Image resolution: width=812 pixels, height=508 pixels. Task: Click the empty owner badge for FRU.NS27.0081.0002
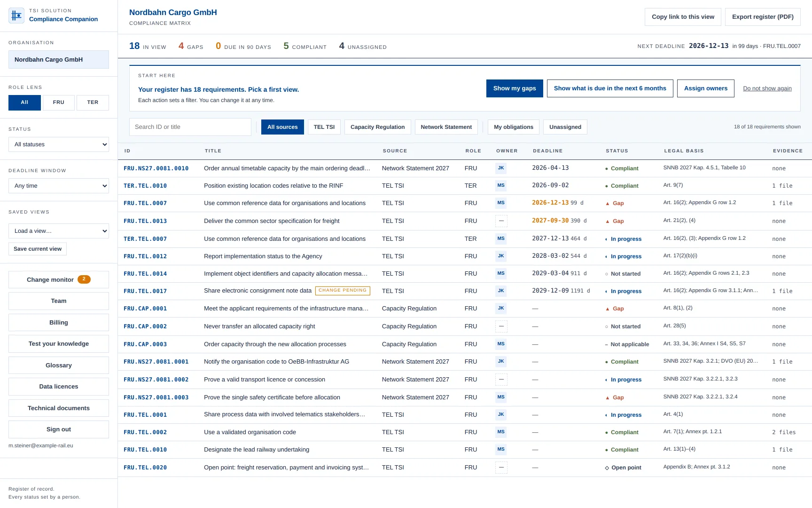(501, 379)
